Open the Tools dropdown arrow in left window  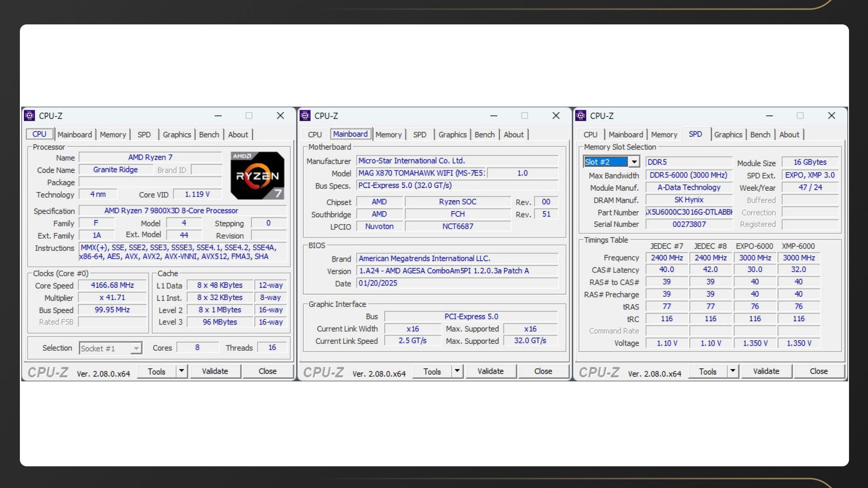181,371
